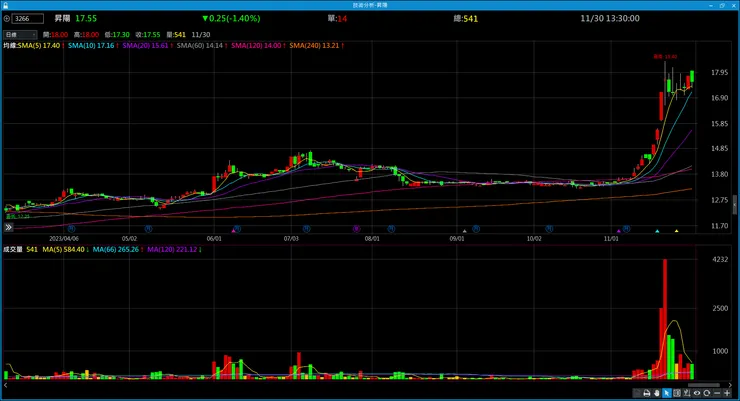
Task: Click the yellow triangle marker after 11/01
Action: 676,231
